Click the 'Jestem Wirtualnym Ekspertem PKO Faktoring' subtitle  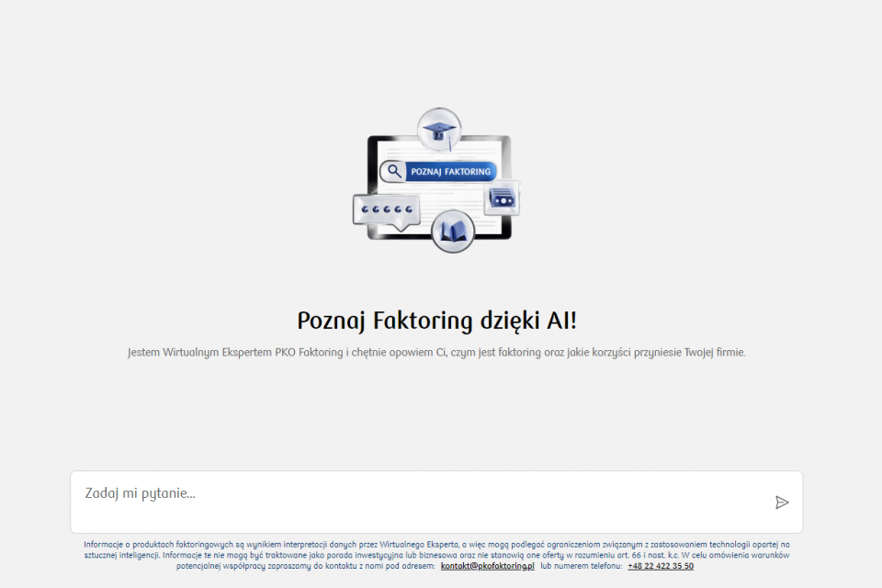436,352
